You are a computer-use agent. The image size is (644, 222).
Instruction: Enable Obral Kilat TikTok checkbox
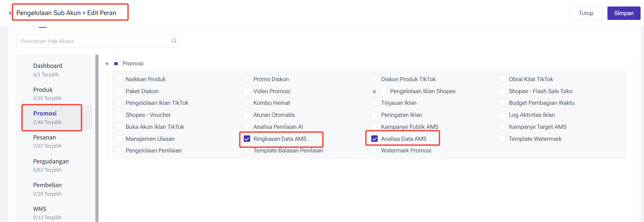point(502,79)
